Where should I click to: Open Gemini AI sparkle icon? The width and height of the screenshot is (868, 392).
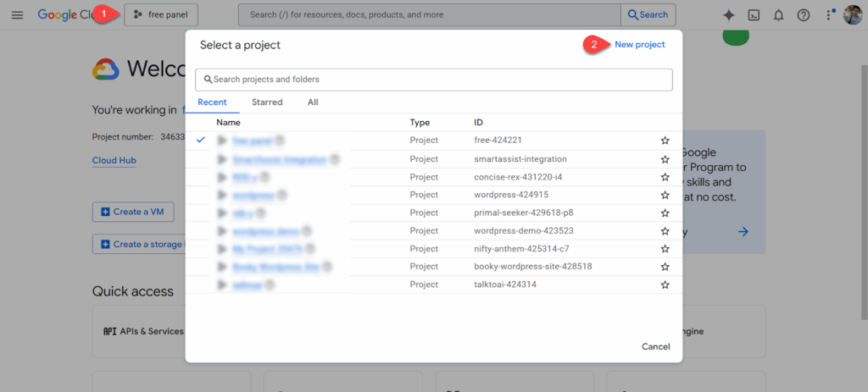(x=728, y=14)
